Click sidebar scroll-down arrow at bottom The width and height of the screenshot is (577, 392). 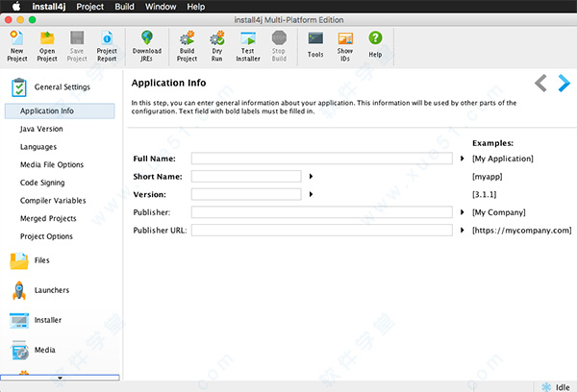pyautogui.click(x=60, y=378)
